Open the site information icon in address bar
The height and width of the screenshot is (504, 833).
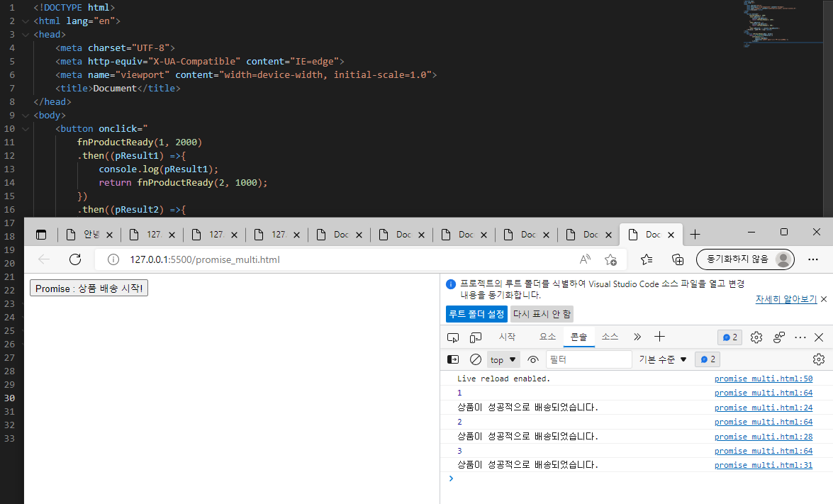point(113,259)
